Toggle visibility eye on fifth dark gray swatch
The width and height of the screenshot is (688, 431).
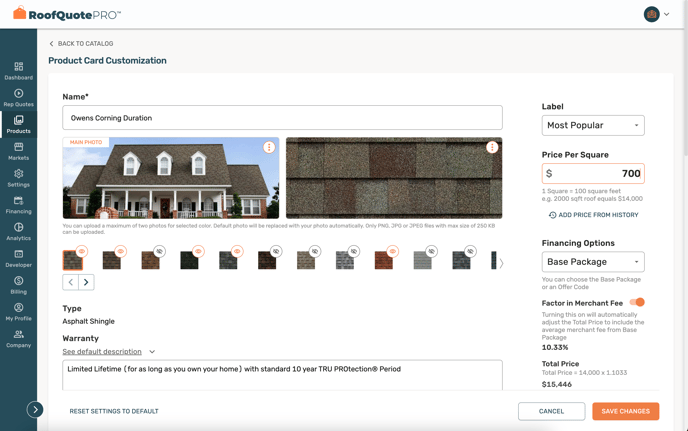coord(237,251)
